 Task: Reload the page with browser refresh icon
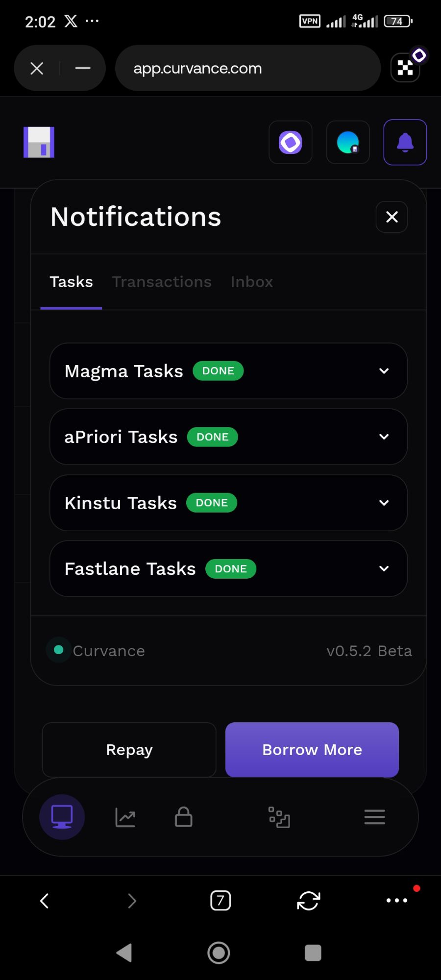(x=309, y=901)
